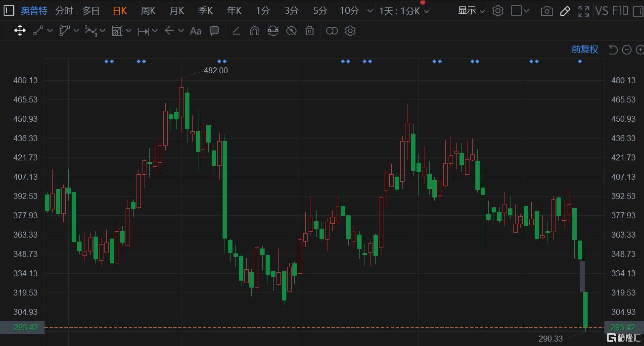
Task: Select the chart measurement grid tool
Action: 117,31
